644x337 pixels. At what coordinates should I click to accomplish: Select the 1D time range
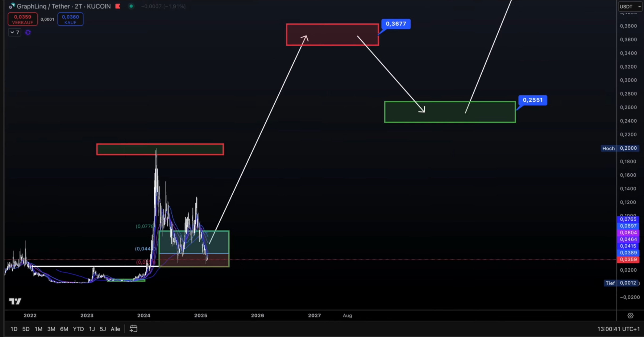(x=14, y=329)
